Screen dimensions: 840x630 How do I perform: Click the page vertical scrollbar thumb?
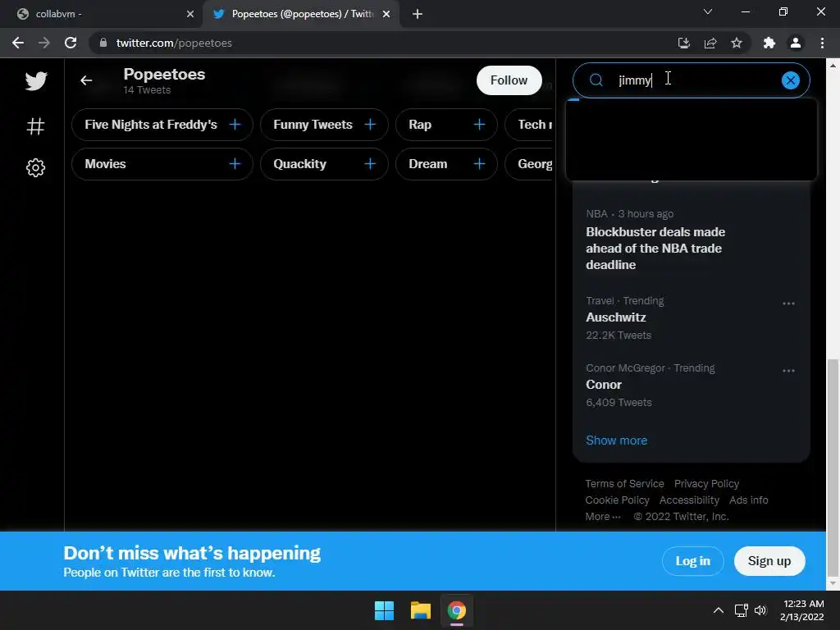click(832, 466)
